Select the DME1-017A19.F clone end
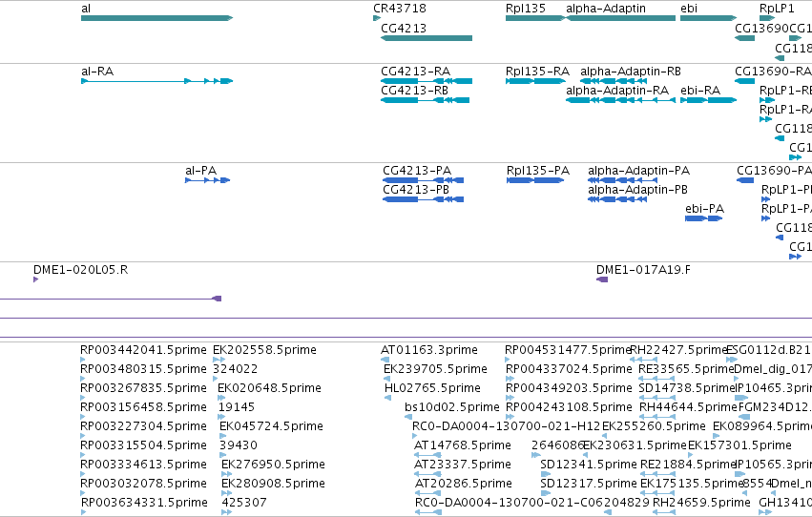812x517 pixels. [x=602, y=279]
